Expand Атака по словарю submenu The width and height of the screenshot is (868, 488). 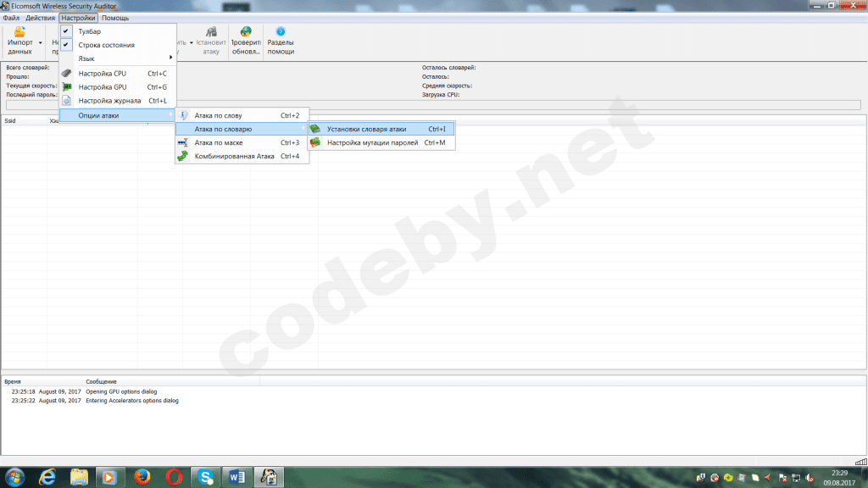coord(242,129)
